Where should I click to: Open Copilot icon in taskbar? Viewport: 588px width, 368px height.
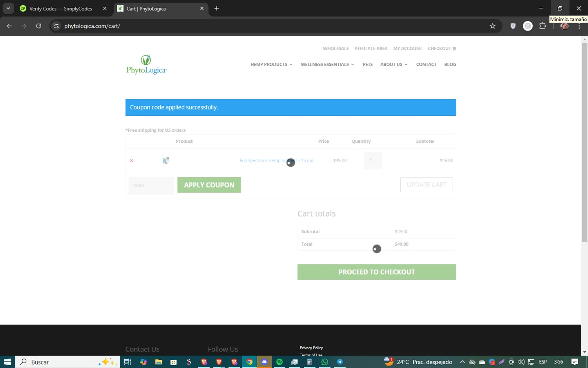pos(143,362)
